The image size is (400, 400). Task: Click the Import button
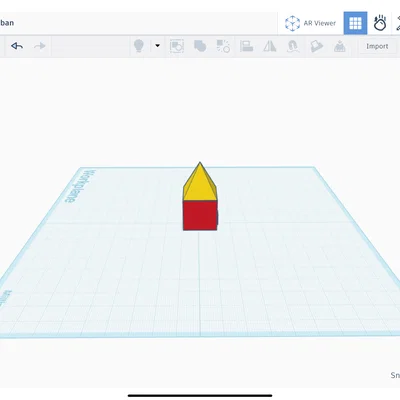click(x=377, y=46)
